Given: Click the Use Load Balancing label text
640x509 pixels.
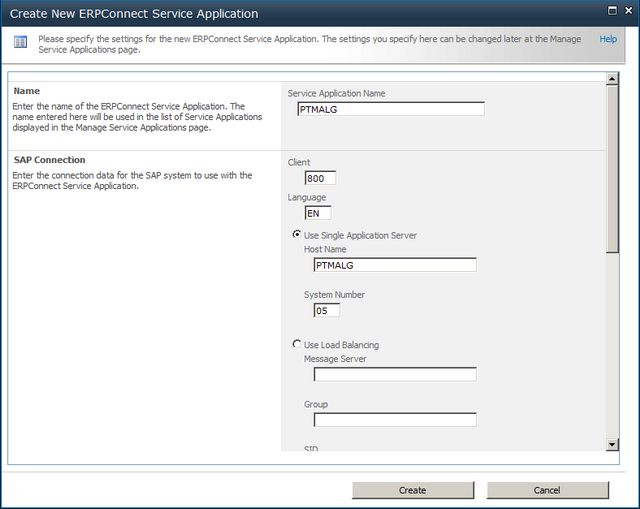Looking at the screenshot, I should (341, 345).
